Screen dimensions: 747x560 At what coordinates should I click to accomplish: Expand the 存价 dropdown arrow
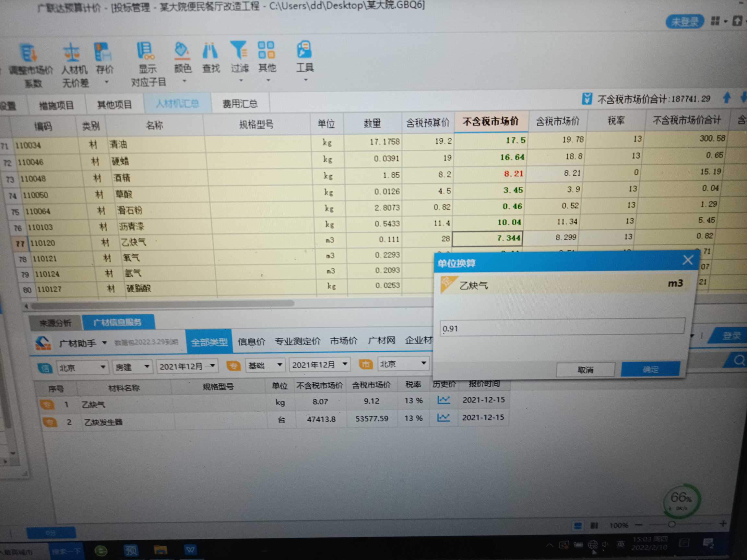(107, 82)
